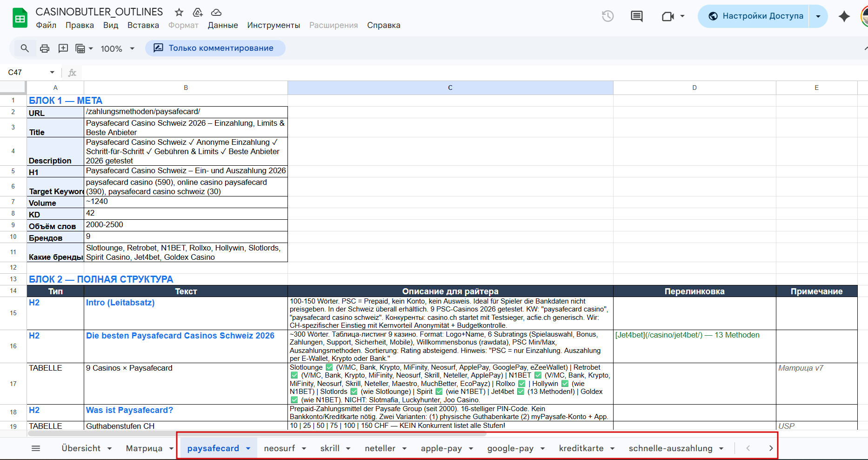Open the Gemini sparkle assistant
The width and height of the screenshot is (868, 460).
point(844,16)
